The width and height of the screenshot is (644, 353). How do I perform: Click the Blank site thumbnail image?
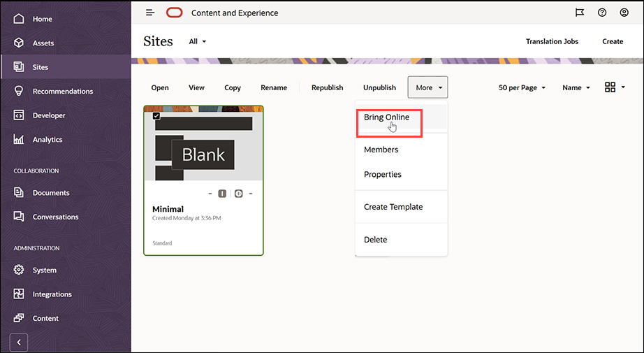(203, 143)
